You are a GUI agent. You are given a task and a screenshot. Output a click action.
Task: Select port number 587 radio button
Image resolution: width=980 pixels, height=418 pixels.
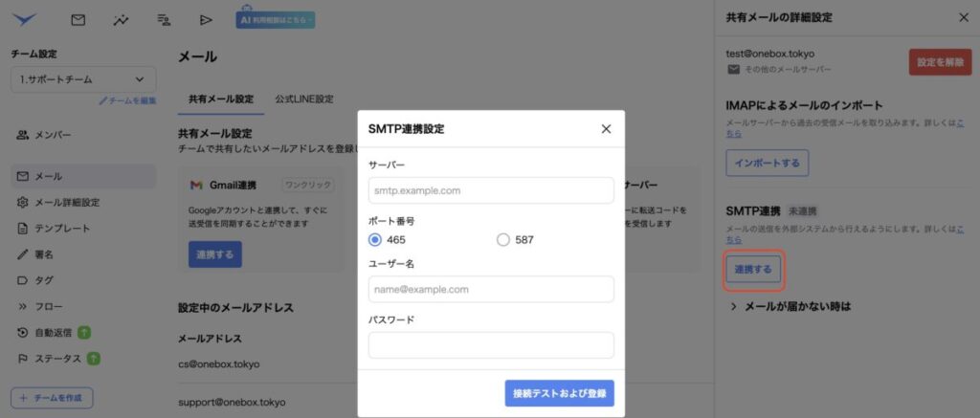click(x=503, y=240)
